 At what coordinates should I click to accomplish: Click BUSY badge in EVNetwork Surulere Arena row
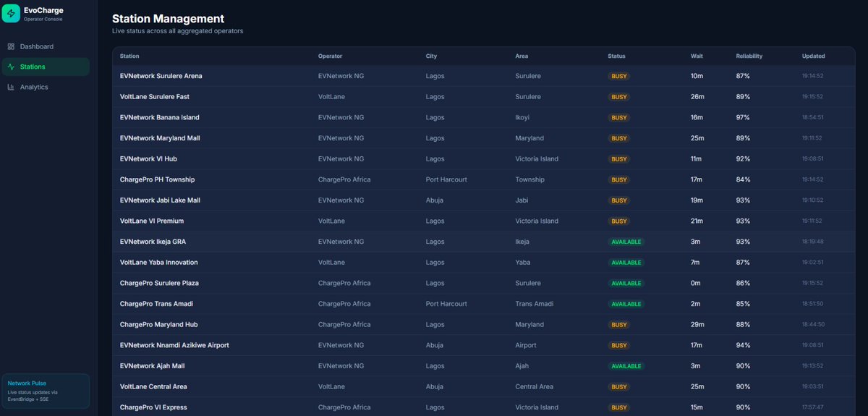pyautogui.click(x=619, y=76)
